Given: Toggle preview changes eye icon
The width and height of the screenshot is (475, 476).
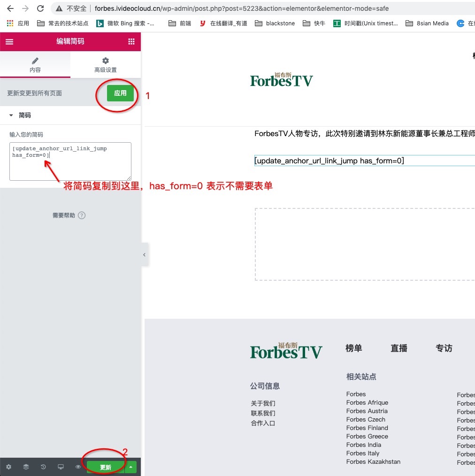Looking at the screenshot, I should click(78, 467).
